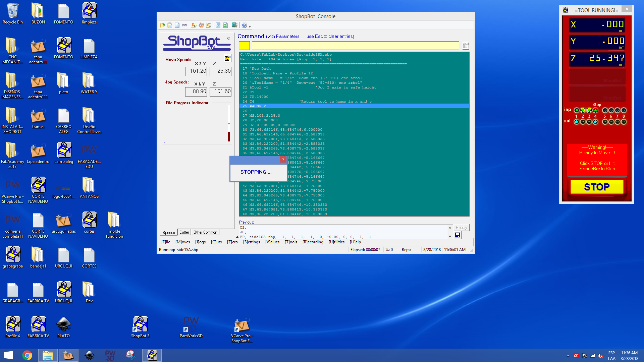Viewport: 644px width, 362px height.
Task: Open the [Z]ero menu
Action: coord(232,242)
